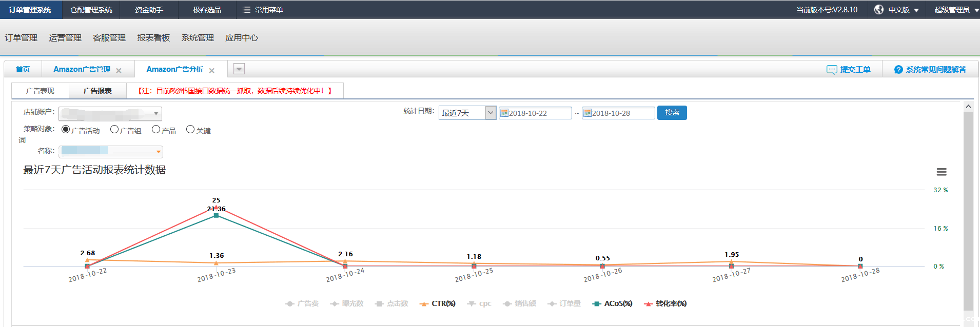Expand the 名称 dropdown
980x327 pixels.
click(159, 152)
